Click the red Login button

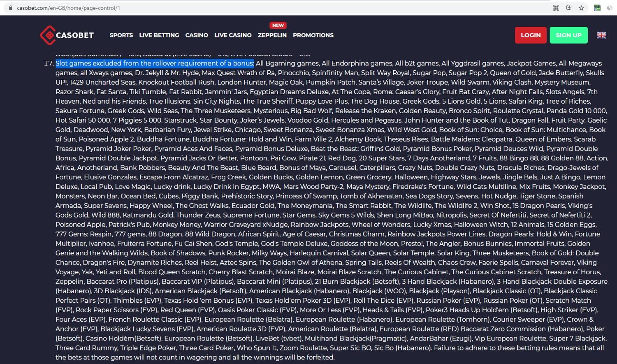coord(531,35)
